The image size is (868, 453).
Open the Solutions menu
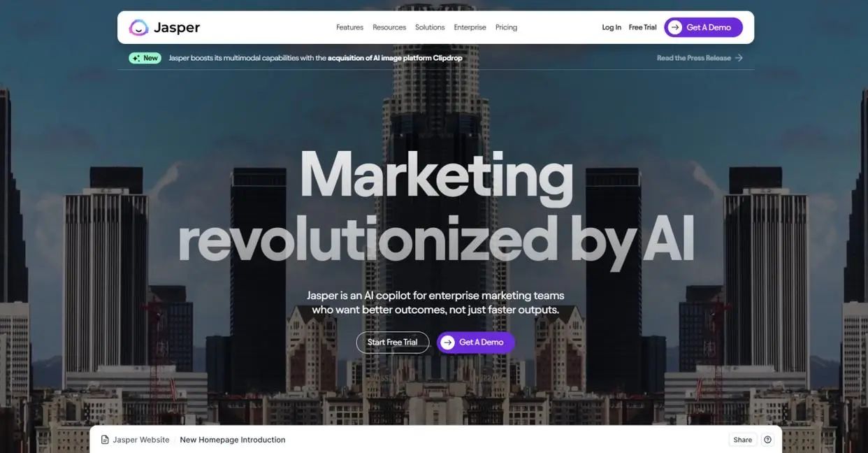click(430, 27)
